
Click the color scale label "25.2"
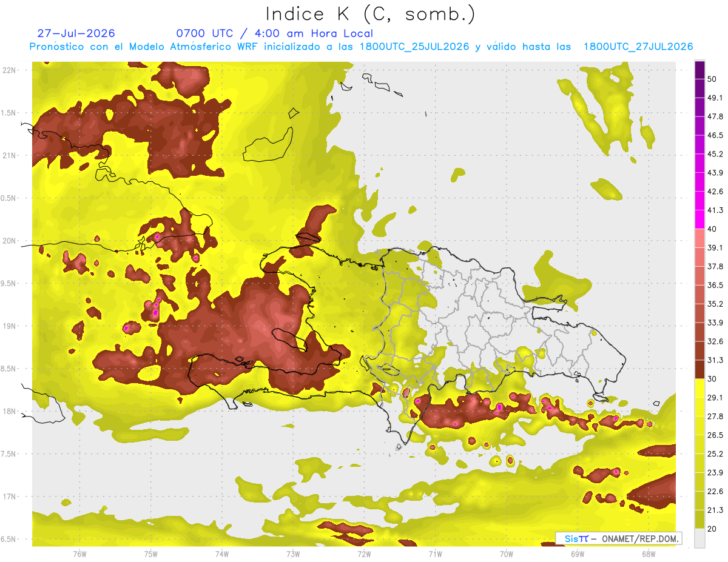pos(715,454)
